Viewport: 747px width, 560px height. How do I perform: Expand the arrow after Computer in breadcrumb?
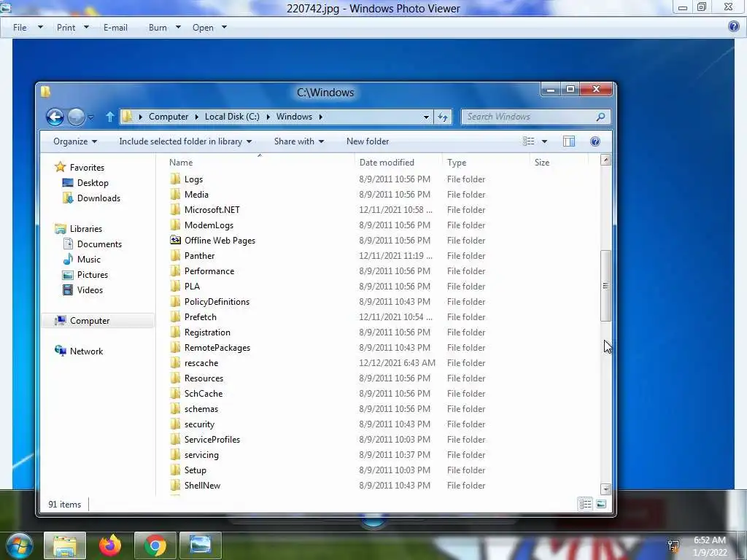click(196, 117)
